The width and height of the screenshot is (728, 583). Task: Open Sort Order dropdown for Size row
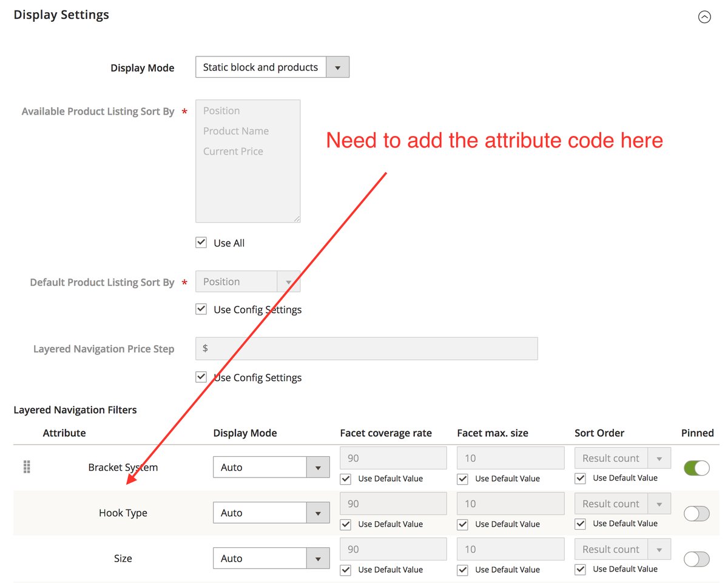(659, 549)
